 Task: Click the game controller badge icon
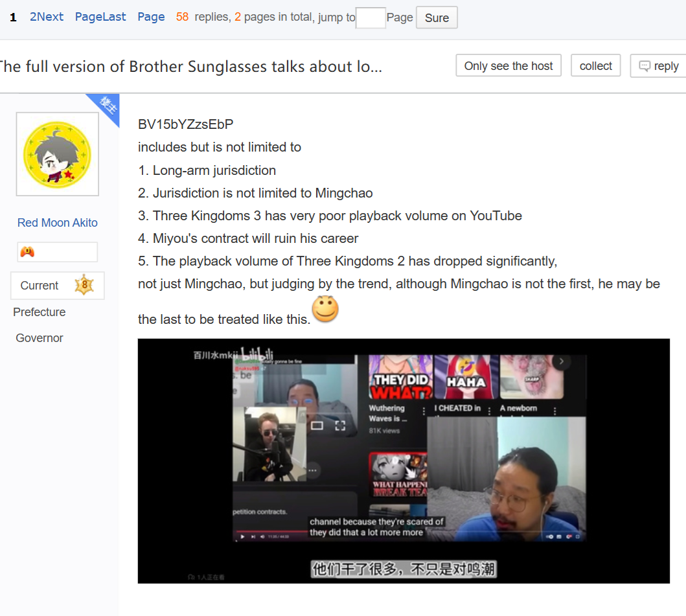tap(27, 252)
